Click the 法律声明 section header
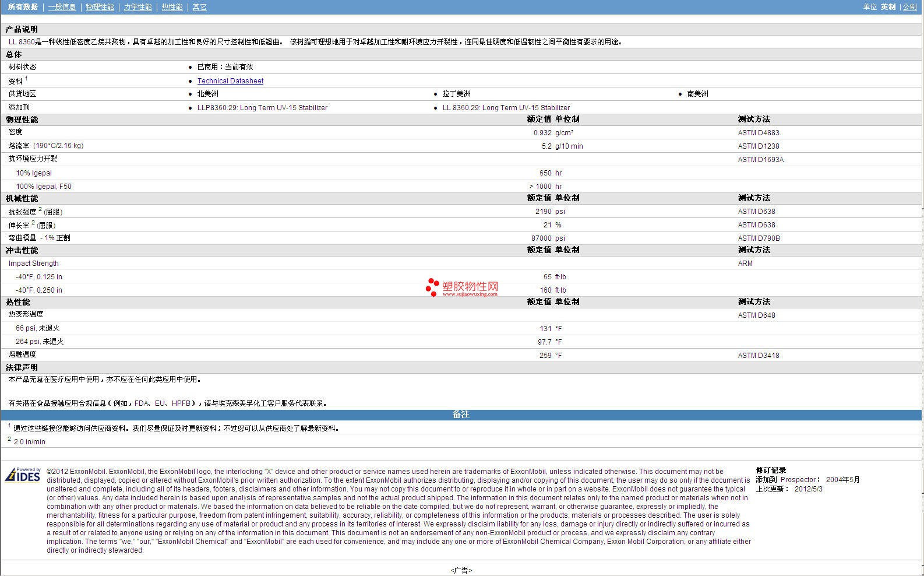Image resolution: width=924 pixels, height=576 pixels. coord(22,367)
